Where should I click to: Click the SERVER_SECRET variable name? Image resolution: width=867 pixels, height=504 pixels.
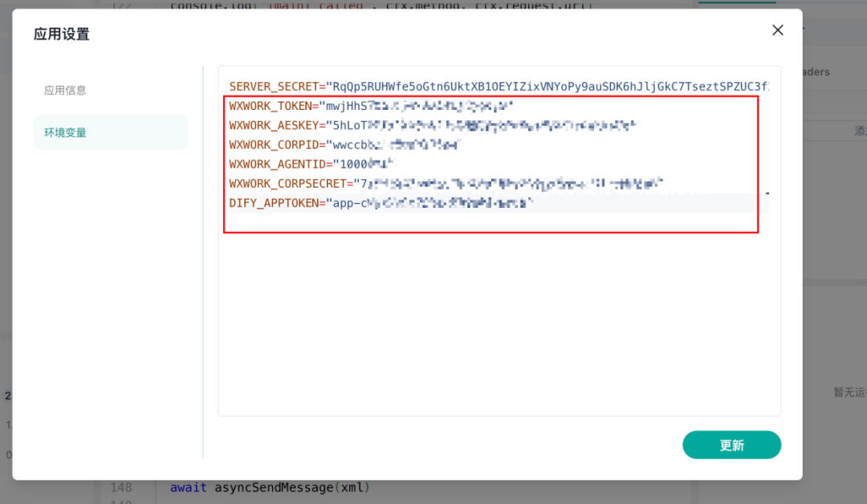point(273,86)
